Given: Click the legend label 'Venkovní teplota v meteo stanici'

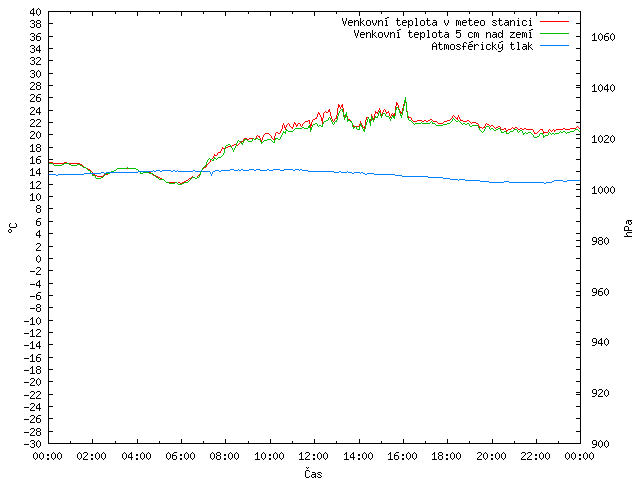Looking at the screenshot, I should [437, 22].
